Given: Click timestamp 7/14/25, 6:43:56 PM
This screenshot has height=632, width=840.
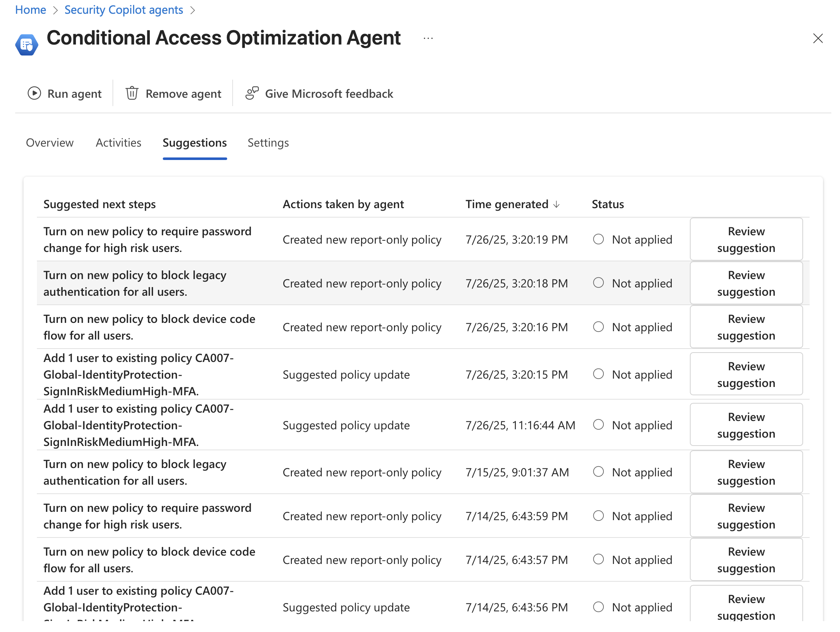Looking at the screenshot, I should (517, 607).
